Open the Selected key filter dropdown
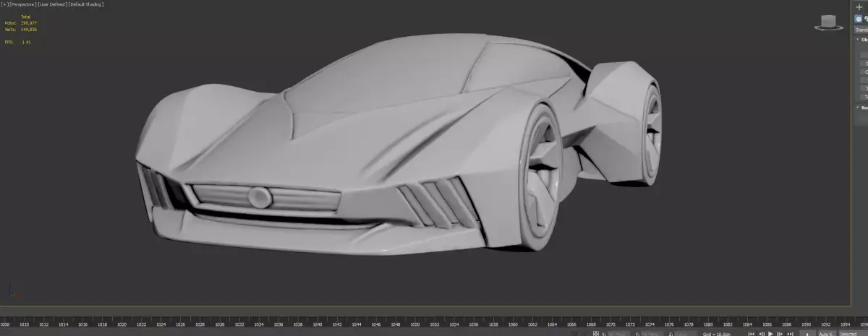The height and width of the screenshot is (336, 868). pyautogui.click(x=853, y=334)
